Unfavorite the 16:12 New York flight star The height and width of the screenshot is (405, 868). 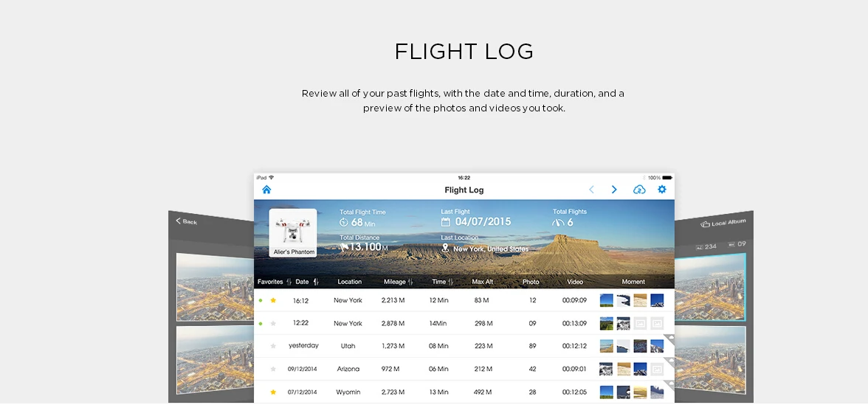tap(273, 300)
